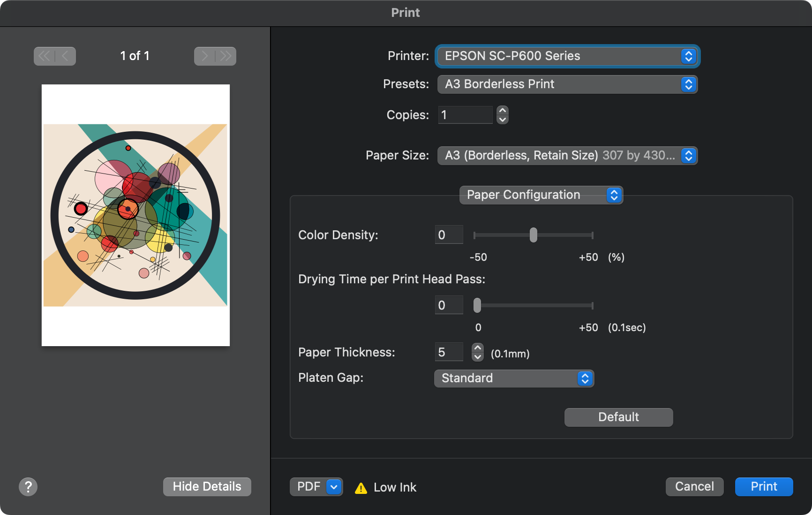The height and width of the screenshot is (515, 812).
Task: Open the PDF dropdown arrow menu
Action: 334,487
